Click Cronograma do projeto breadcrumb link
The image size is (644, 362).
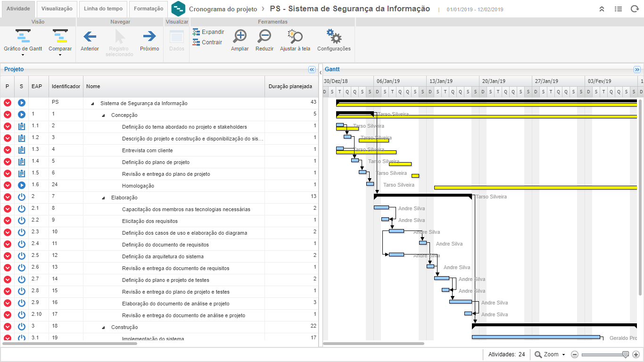(223, 9)
